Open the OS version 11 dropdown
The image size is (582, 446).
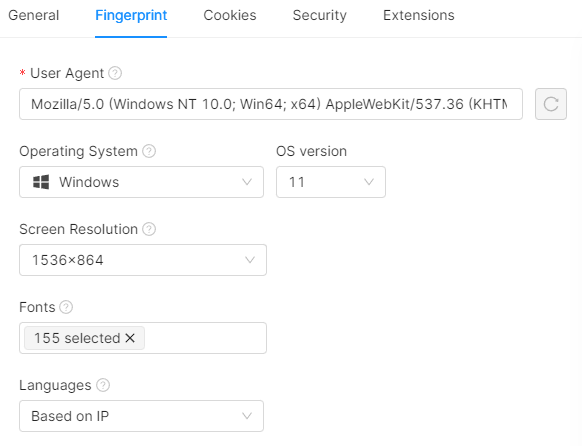[x=331, y=182]
